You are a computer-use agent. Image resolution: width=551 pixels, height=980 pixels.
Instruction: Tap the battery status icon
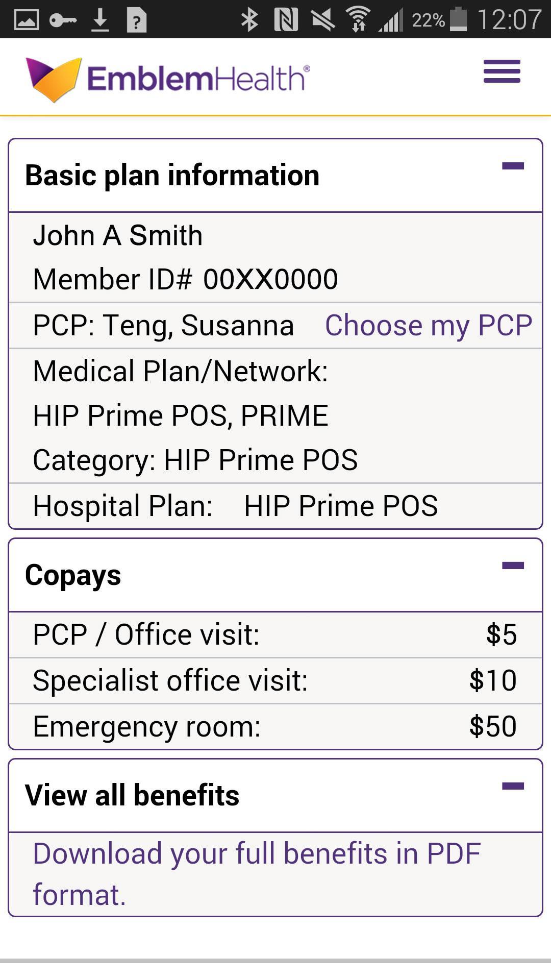pyautogui.click(x=458, y=19)
